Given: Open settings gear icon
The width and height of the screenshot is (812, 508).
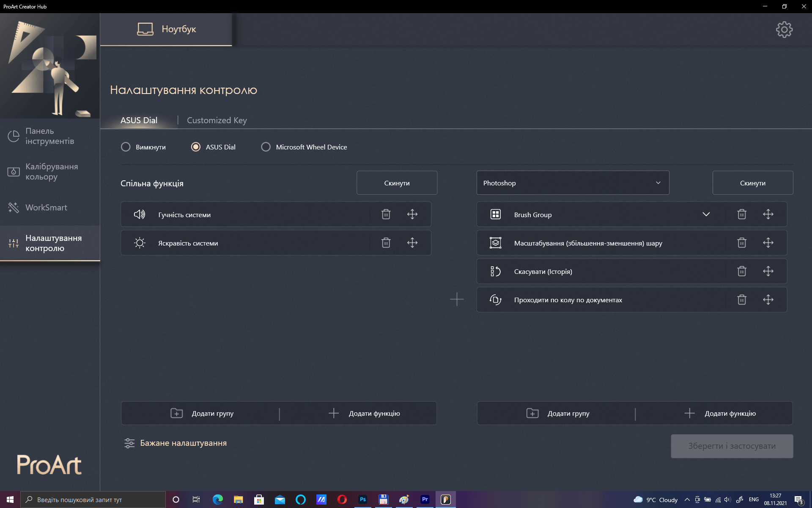Looking at the screenshot, I should [784, 30].
